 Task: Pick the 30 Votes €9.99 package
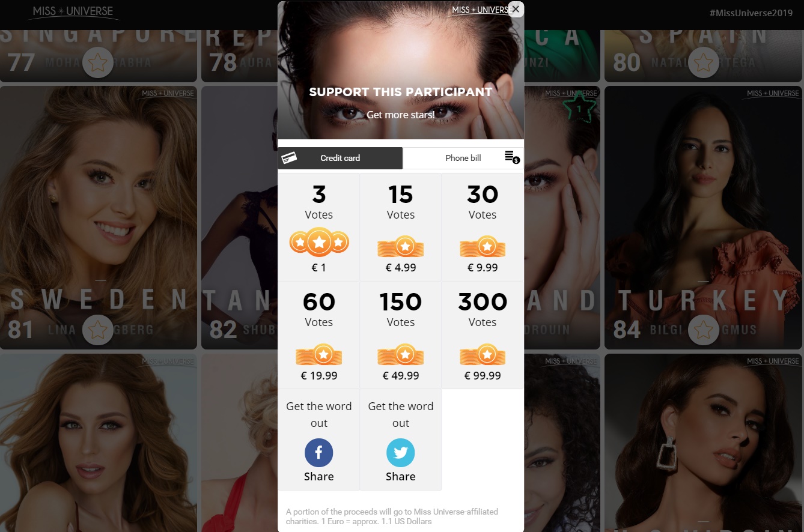click(x=483, y=228)
